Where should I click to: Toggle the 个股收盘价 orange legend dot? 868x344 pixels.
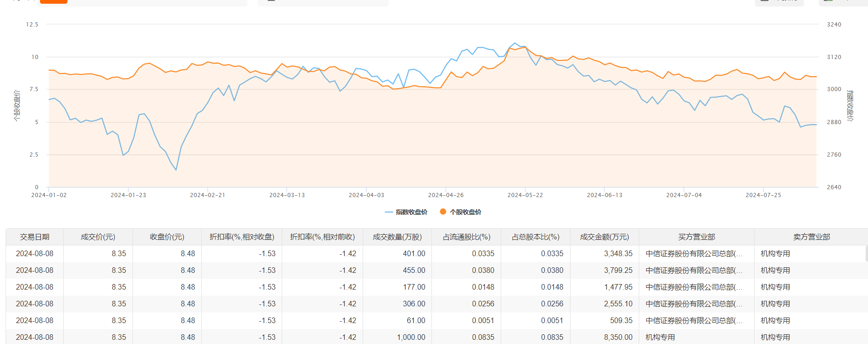coord(443,212)
